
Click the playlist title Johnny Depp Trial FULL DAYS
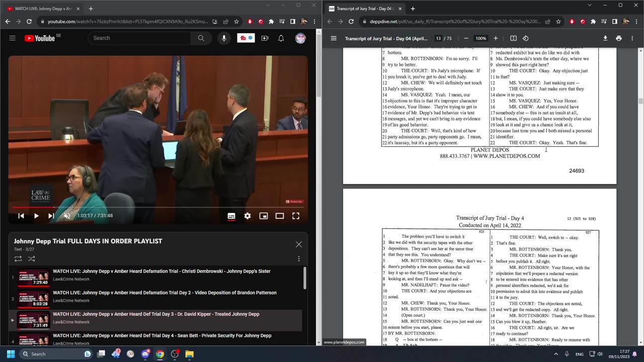tap(88, 241)
